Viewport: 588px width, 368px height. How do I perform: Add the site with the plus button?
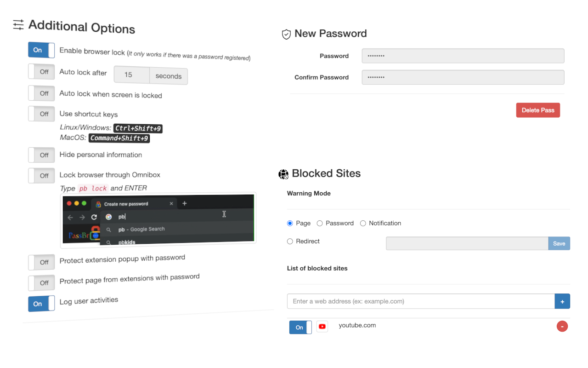tap(562, 301)
